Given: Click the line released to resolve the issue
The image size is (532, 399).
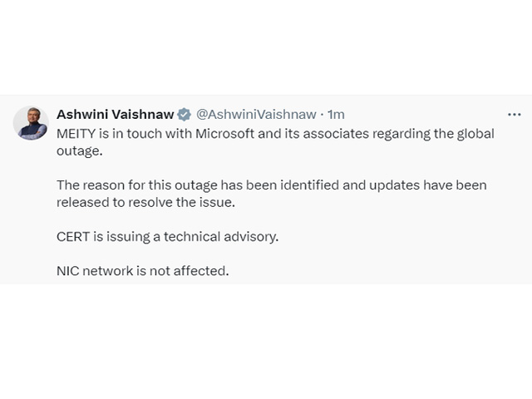Looking at the screenshot, I should click(x=145, y=202).
